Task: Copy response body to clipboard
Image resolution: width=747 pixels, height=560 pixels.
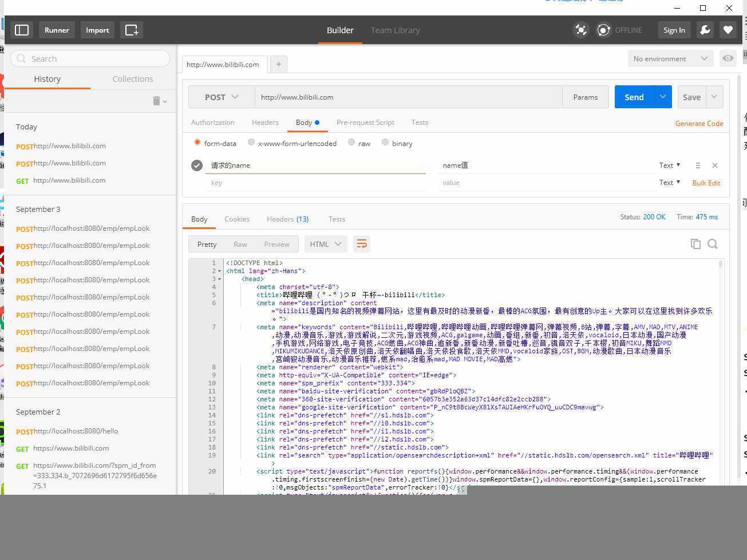Action: (x=695, y=244)
